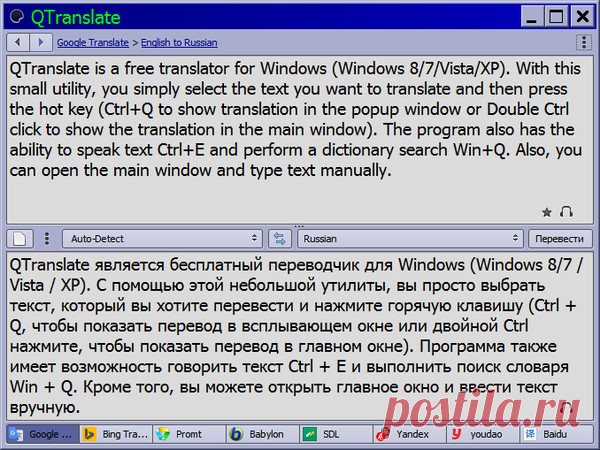Switch to the SDL service tab
The image size is (600, 450).
(x=336, y=434)
